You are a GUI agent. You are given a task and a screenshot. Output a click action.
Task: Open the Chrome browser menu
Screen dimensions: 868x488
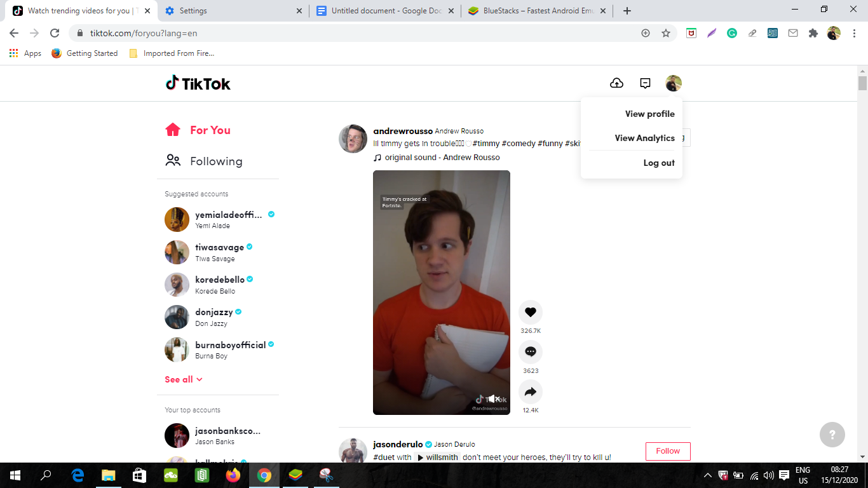(853, 33)
